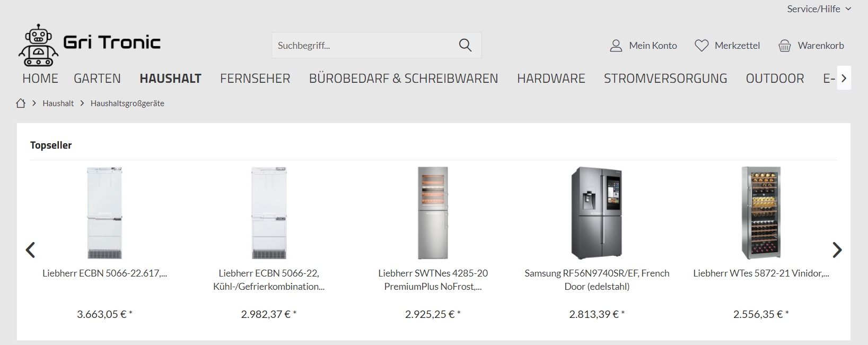
Task: Click the price 2.556,35 €
Action: click(761, 314)
